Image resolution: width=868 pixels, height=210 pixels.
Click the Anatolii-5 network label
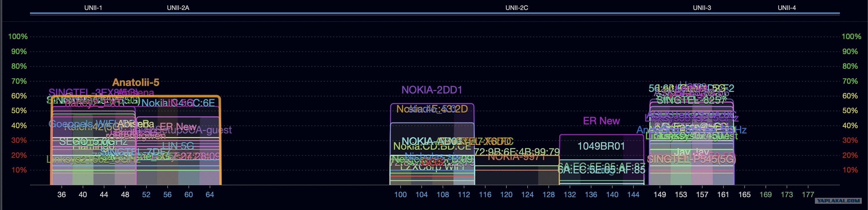pyautogui.click(x=136, y=82)
